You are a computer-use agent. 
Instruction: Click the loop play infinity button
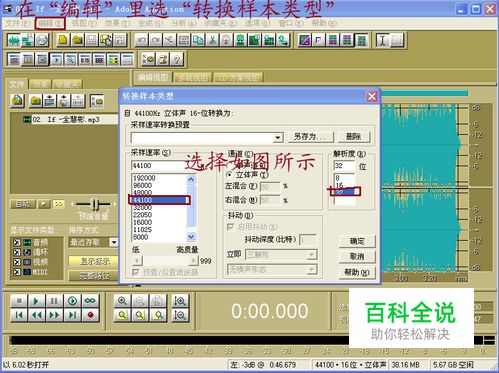[90, 301]
